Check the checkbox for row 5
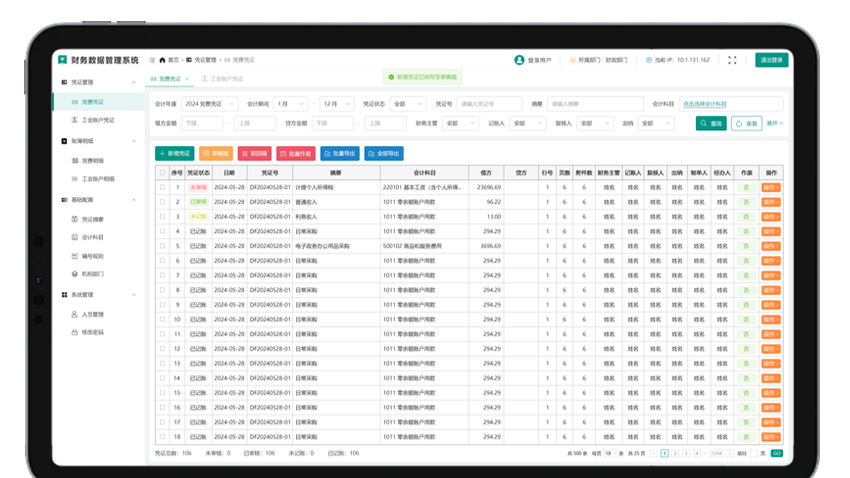The image size is (850, 478). pyautogui.click(x=162, y=245)
